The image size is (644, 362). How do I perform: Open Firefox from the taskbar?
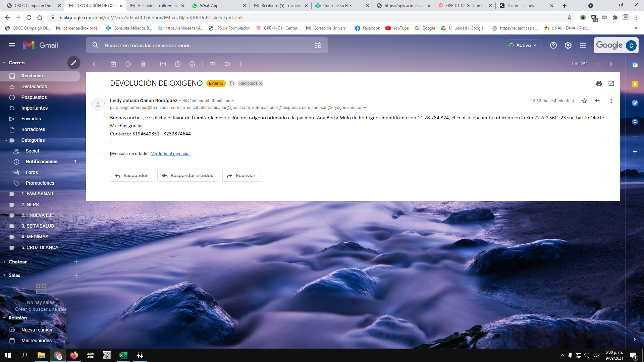point(74,355)
